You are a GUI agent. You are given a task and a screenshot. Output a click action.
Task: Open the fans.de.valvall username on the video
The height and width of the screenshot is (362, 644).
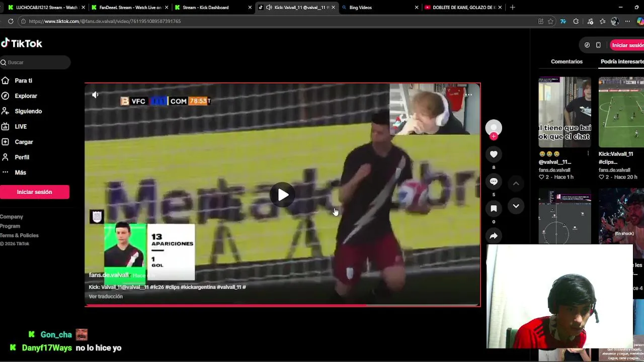tap(109, 275)
